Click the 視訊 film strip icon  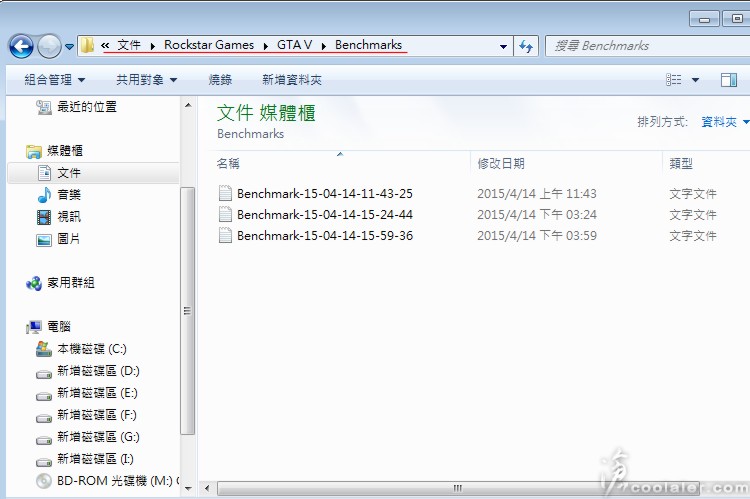tap(44, 217)
